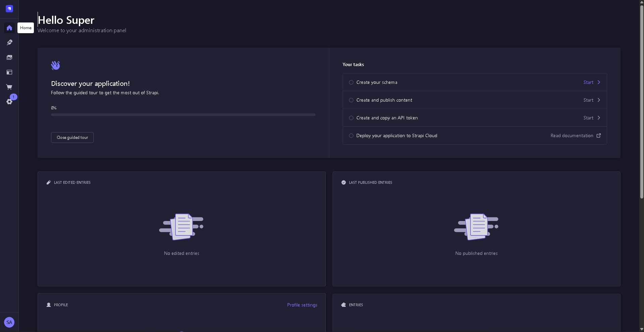The width and height of the screenshot is (644, 332).
Task: Open Marketplace shopping cart icon
Action: point(9,87)
